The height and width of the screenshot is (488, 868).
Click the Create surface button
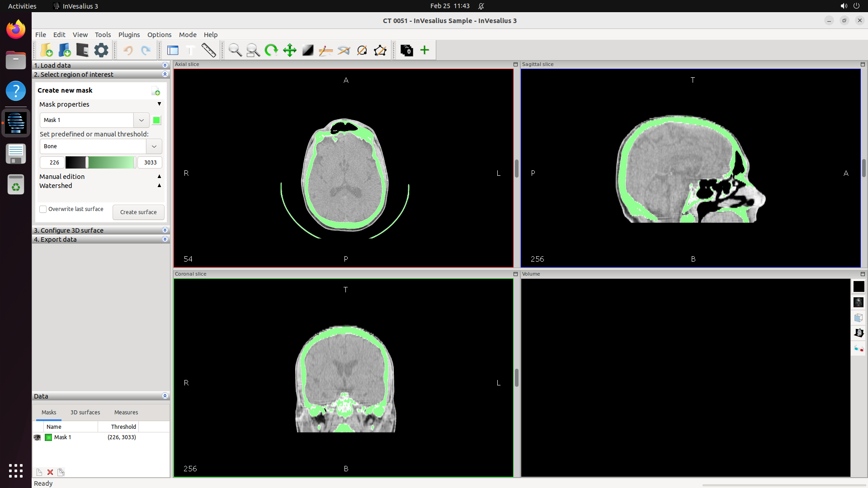tap(138, 212)
